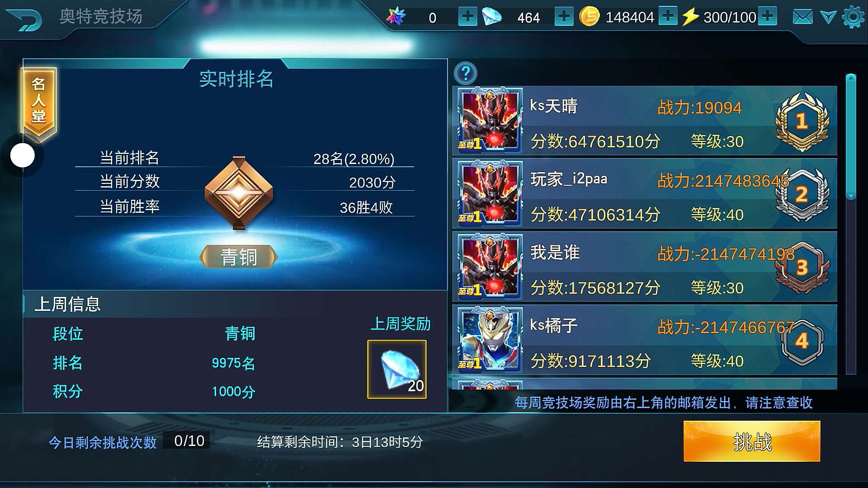The width and height of the screenshot is (868, 488).
Task: Click the bronze 青铜 rank badge
Action: click(x=239, y=193)
